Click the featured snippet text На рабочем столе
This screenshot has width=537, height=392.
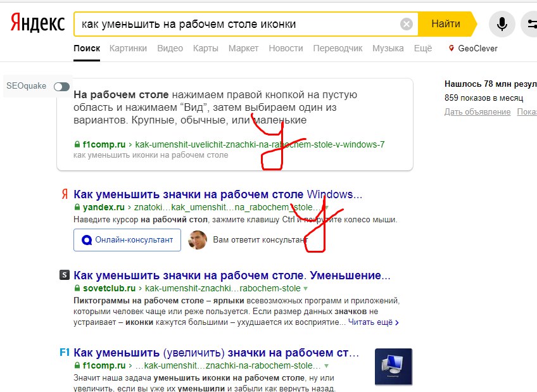click(x=121, y=94)
